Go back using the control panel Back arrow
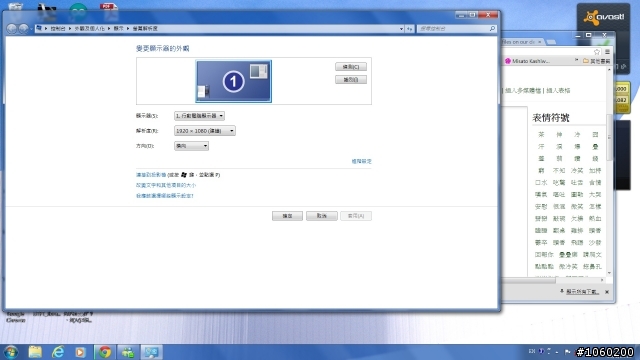 tap(12, 29)
